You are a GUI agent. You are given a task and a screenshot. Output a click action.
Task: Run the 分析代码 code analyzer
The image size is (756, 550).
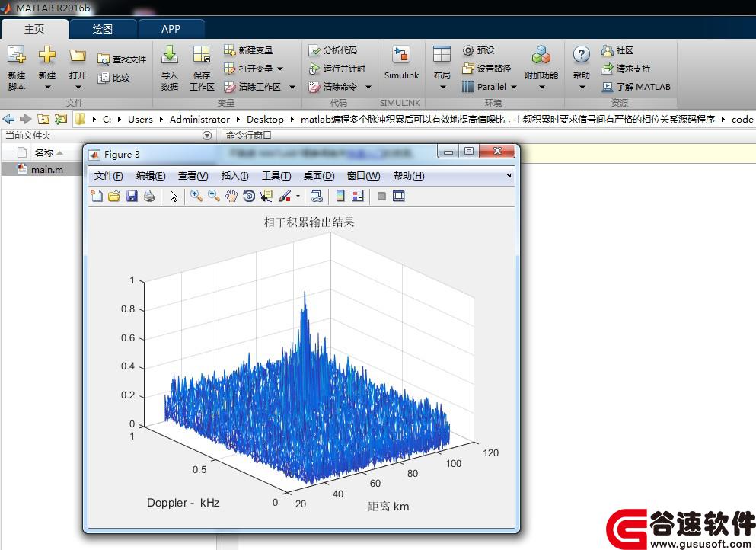pyautogui.click(x=333, y=50)
